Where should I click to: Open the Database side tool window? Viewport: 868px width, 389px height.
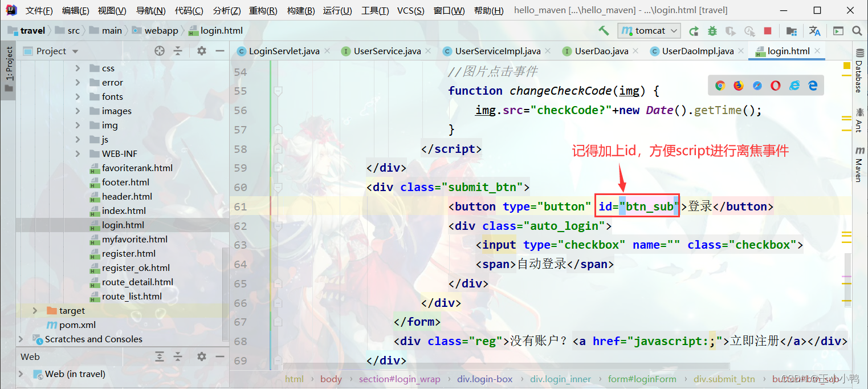coord(859,71)
